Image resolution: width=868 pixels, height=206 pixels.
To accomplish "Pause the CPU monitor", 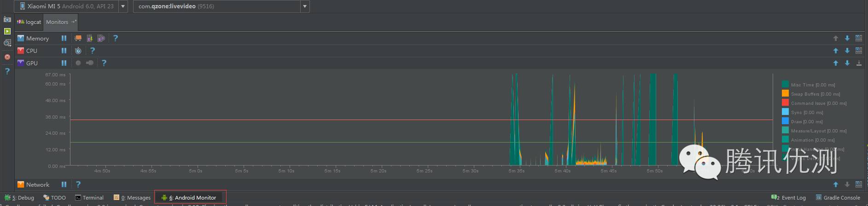I will [64, 51].
